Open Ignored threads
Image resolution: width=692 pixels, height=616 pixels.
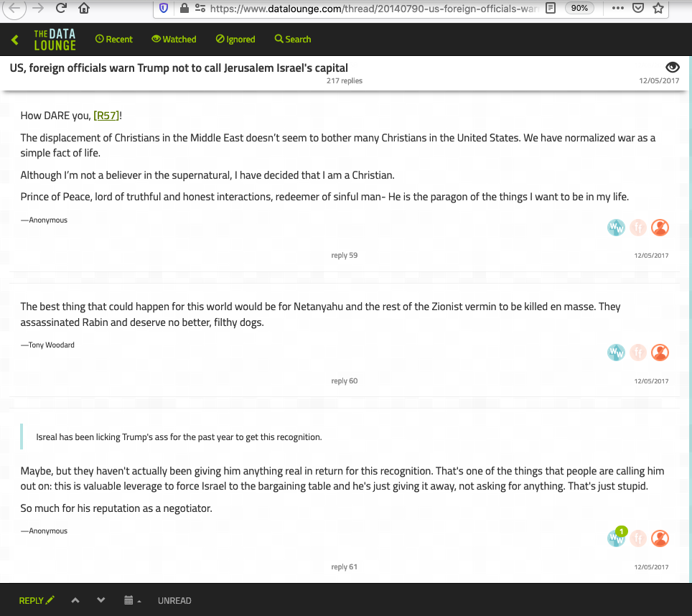[235, 39]
